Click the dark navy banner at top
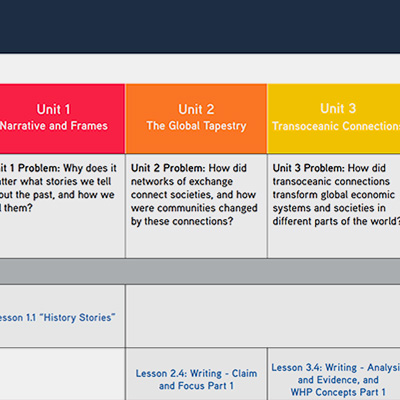The height and width of the screenshot is (400, 400). (x=200, y=26)
